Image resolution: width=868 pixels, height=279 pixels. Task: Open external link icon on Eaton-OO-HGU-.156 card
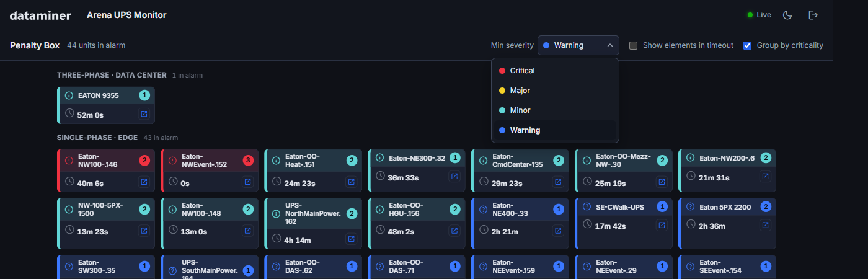click(x=454, y=231)
